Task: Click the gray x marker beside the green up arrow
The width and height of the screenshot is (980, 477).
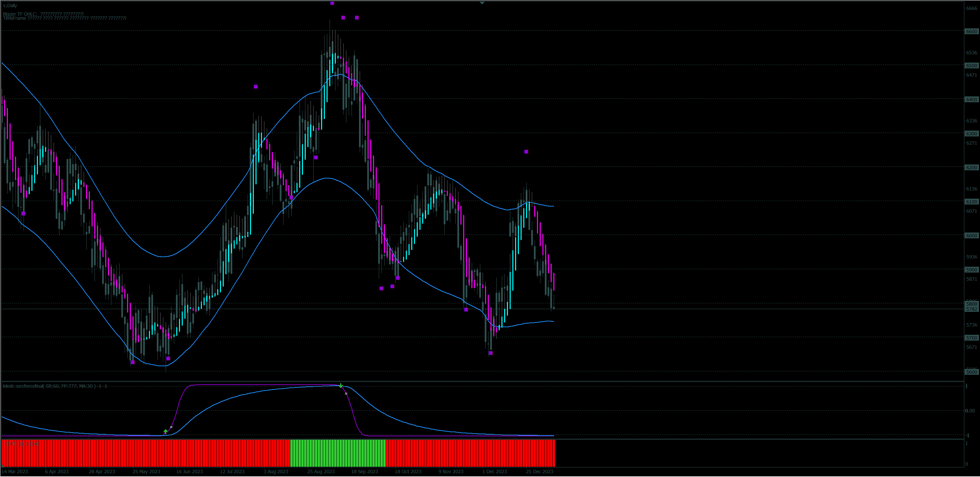Action: (171, 427)
